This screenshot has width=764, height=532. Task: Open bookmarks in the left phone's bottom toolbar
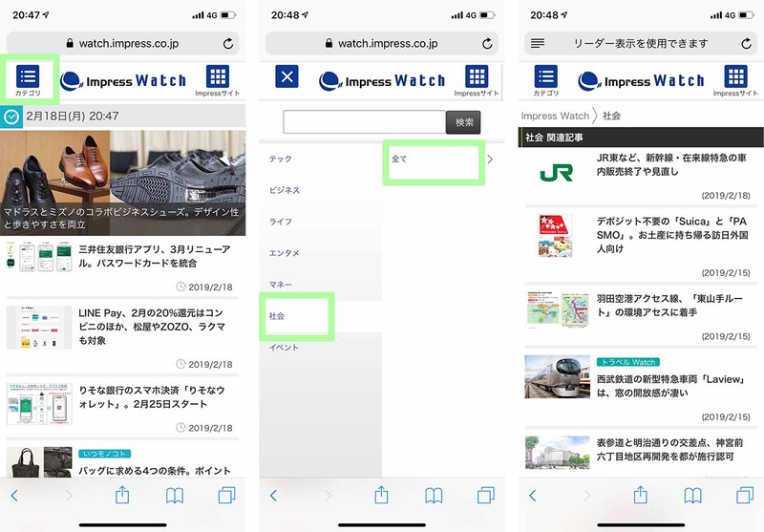175,496
